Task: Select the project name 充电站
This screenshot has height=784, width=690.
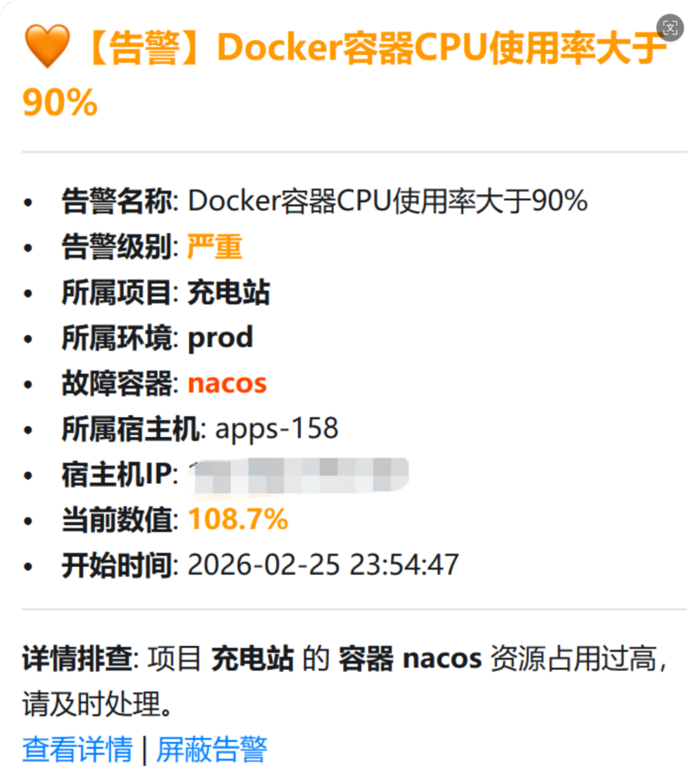Action: (228, 292)
